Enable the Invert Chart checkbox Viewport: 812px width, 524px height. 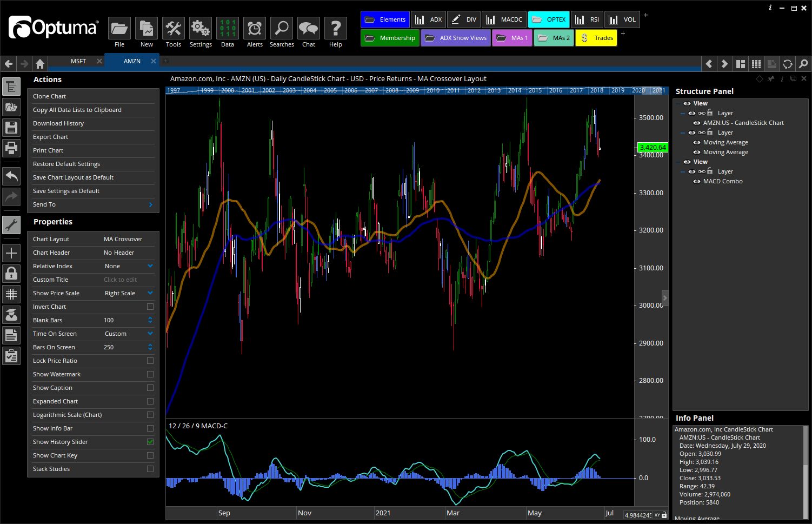(x=150, y=307)
